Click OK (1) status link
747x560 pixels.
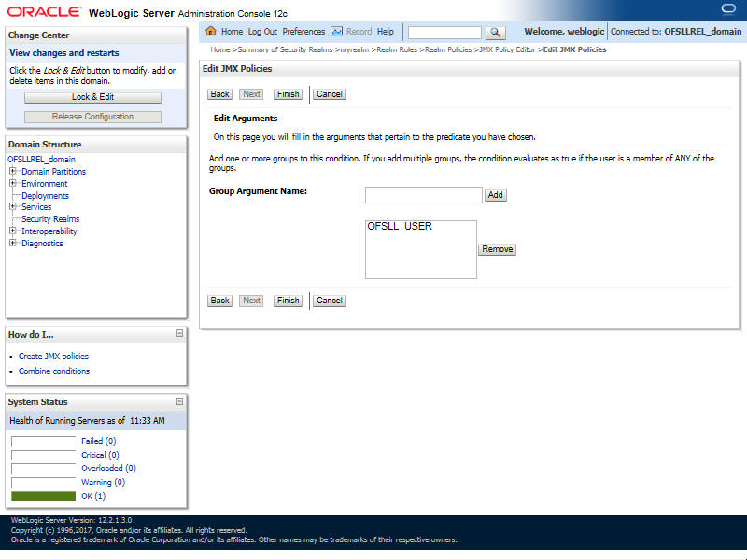point(93,497)
